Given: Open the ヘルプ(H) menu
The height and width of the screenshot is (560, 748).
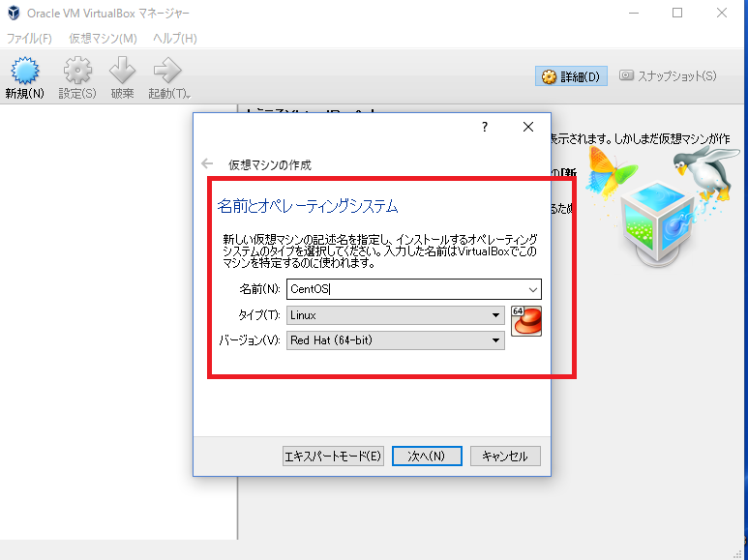Looking at the screenshot, I should (x=174, y=38).
